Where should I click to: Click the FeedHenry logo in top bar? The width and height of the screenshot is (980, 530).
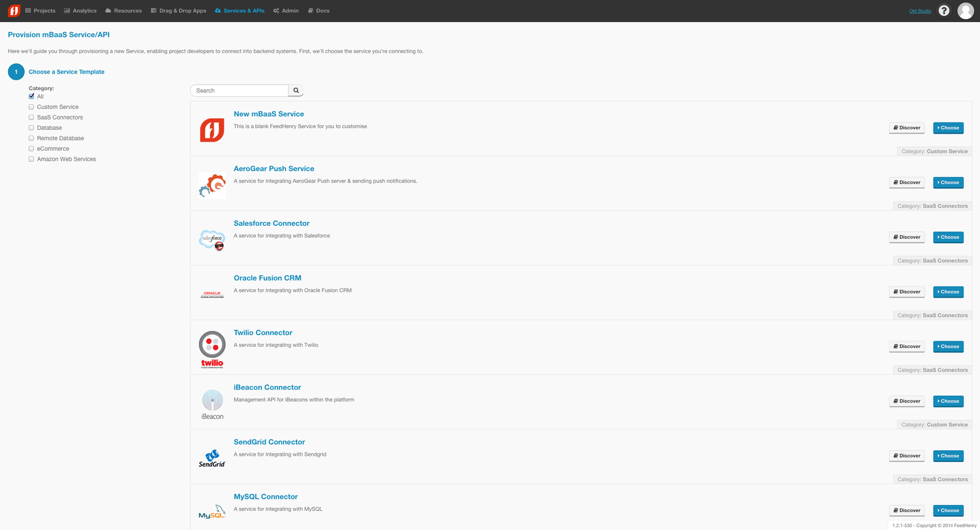[x=13, y=10]
